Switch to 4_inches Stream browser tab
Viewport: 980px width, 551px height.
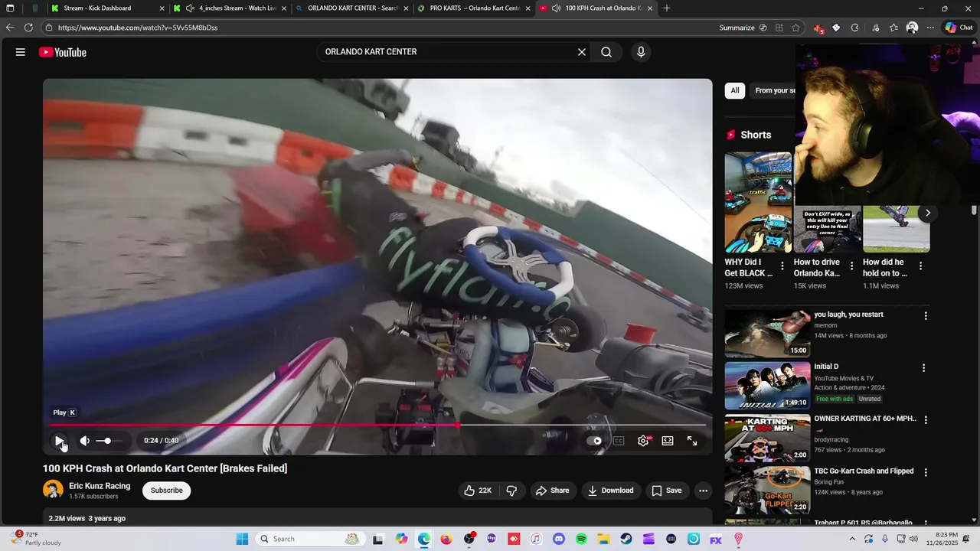[230, 8]
